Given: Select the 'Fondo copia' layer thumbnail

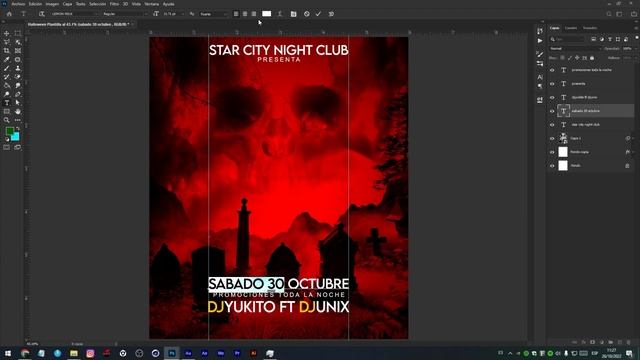Looking at the screenshot, I should tap(563, 152).
